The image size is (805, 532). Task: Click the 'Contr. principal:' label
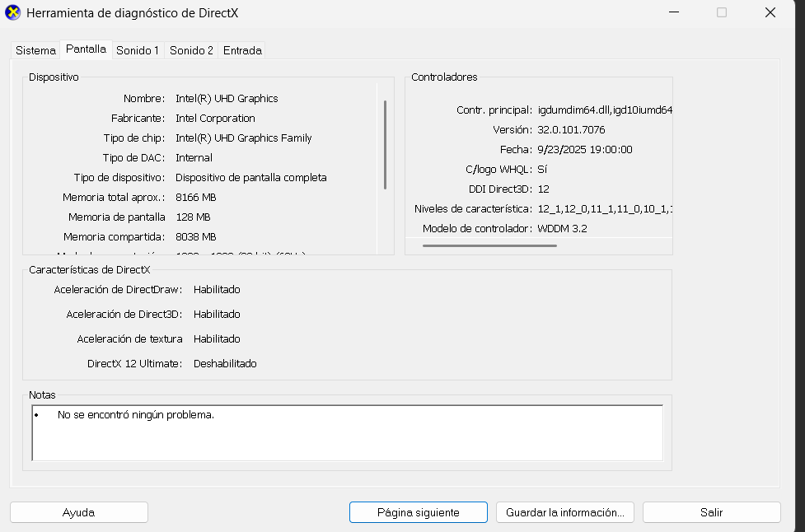[494, 110]
